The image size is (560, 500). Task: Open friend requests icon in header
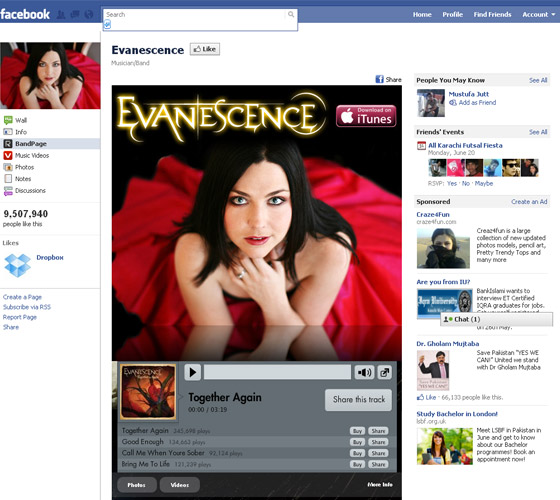(x=61, y=14)
